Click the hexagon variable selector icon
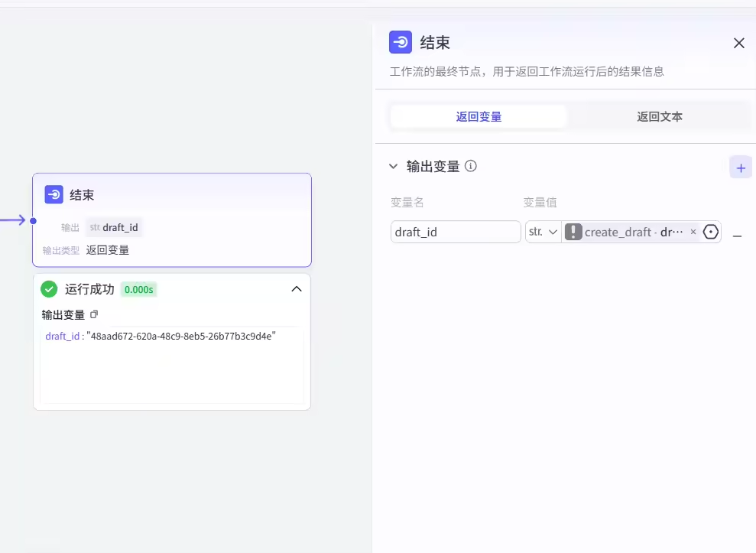The width and height of the screenshot is (756, 553). [711, 232]
